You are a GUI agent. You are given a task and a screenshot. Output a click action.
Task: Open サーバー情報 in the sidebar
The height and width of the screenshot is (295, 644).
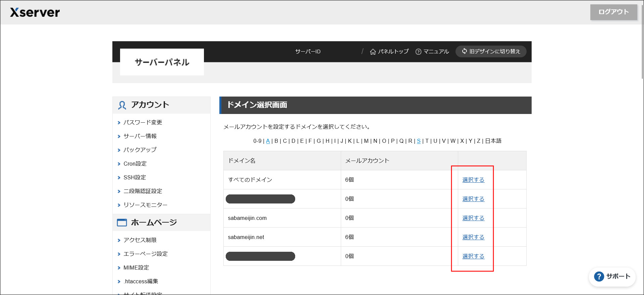140,136
